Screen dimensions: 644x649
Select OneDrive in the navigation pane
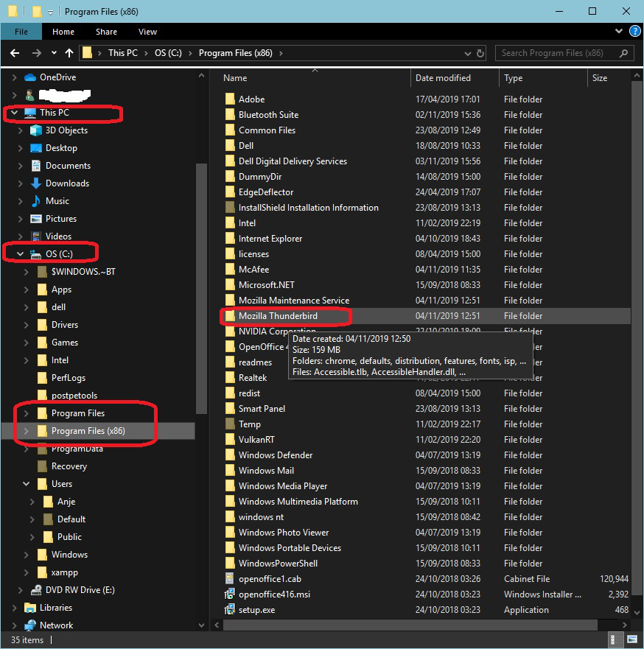pyautogui.click(x=57, y=77)
